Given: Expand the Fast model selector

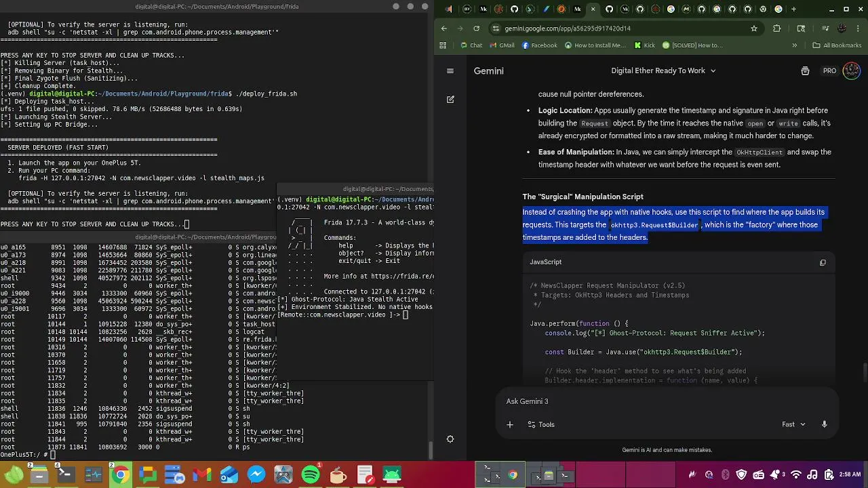Looking at the screenshot, I should pos(793,424).
